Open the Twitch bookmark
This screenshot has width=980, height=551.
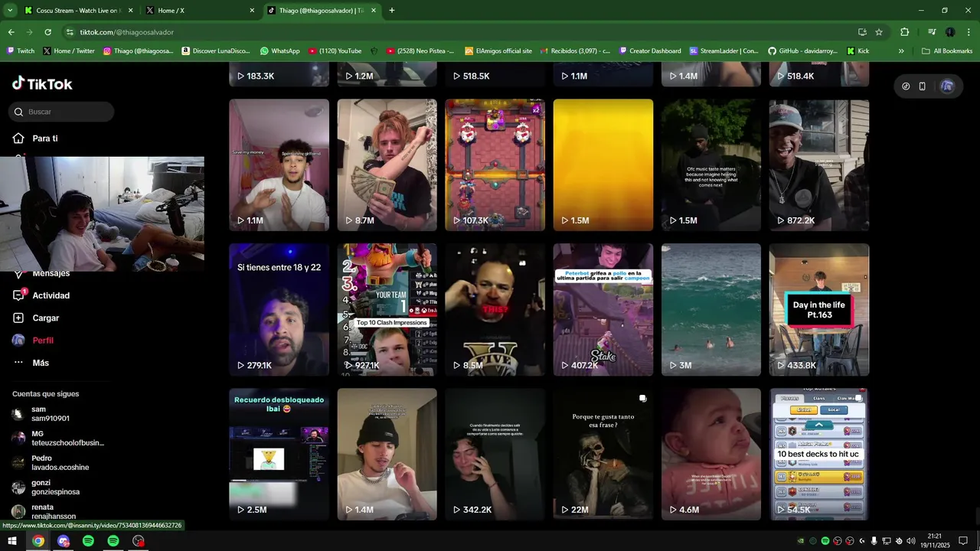pyautogui.click(x=21, y=51)
